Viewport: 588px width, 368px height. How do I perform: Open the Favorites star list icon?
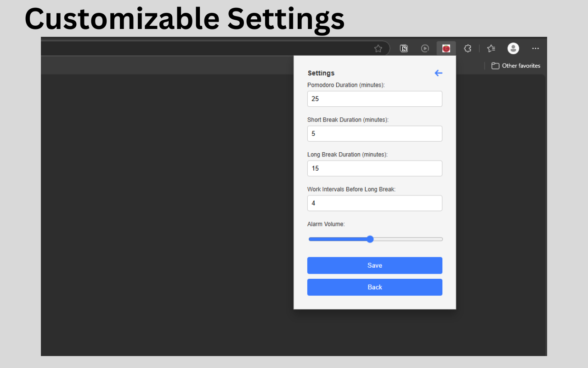click(491, 48)
